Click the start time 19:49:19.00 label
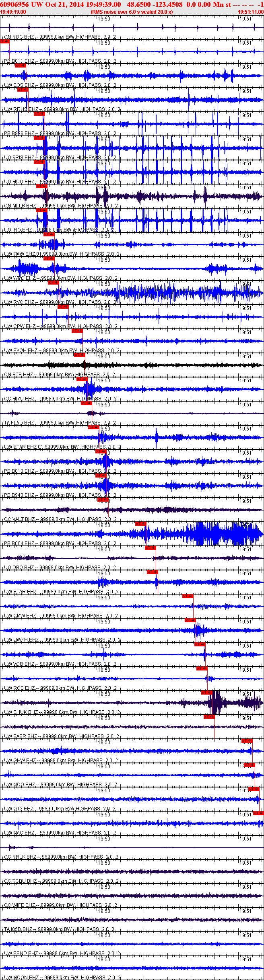 point(13,12)
